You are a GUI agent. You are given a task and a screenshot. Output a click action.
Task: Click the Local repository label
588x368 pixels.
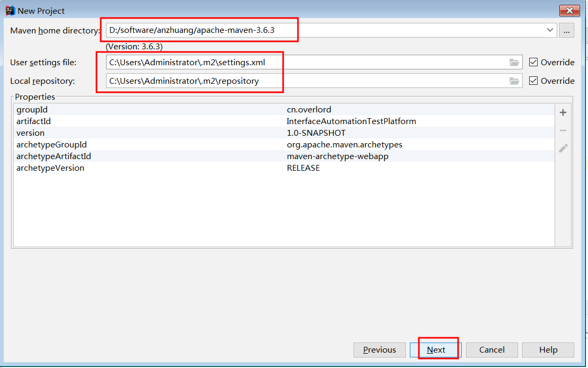coord(42,81)
